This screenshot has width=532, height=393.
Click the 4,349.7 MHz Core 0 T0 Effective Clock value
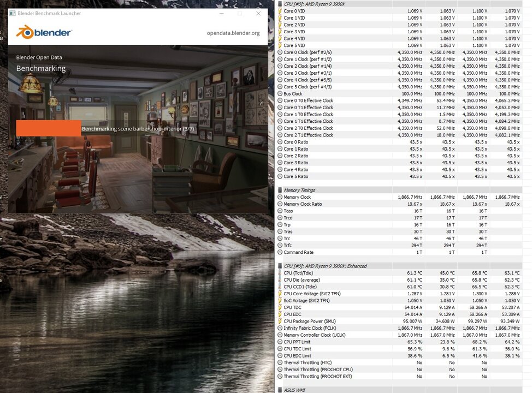coord(410,100)
